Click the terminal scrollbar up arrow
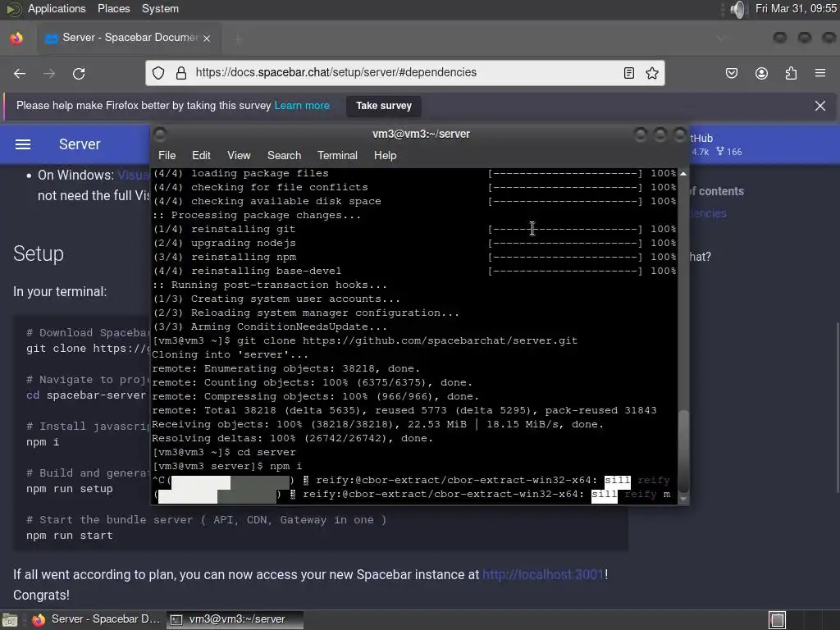The width and height of the screenshot is (840, 630). click(x=683, y=174)
